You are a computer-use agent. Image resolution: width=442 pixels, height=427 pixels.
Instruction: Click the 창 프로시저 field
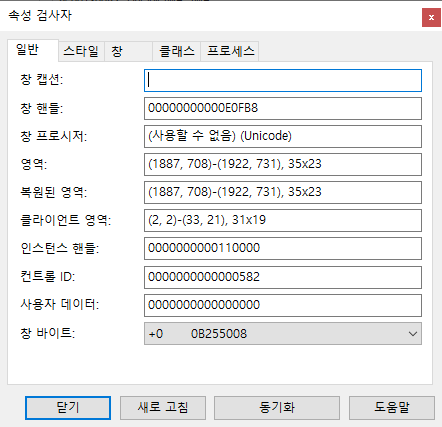(x=283, y=136)
